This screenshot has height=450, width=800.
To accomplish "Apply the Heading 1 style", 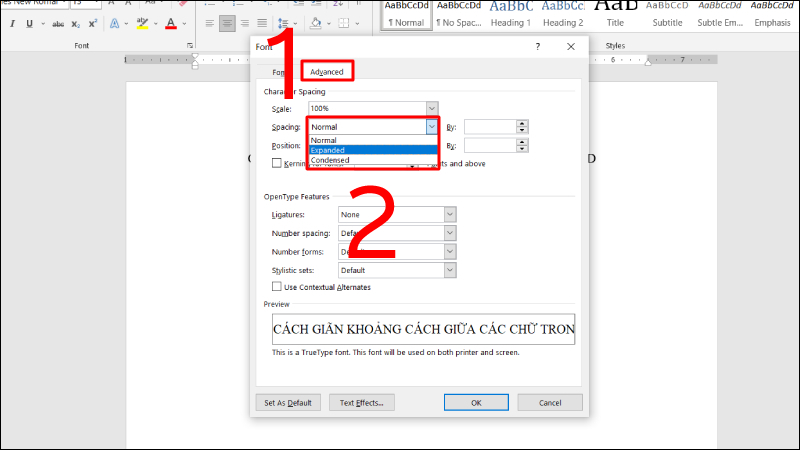I will pyautogui.click(x=511, y=15).
